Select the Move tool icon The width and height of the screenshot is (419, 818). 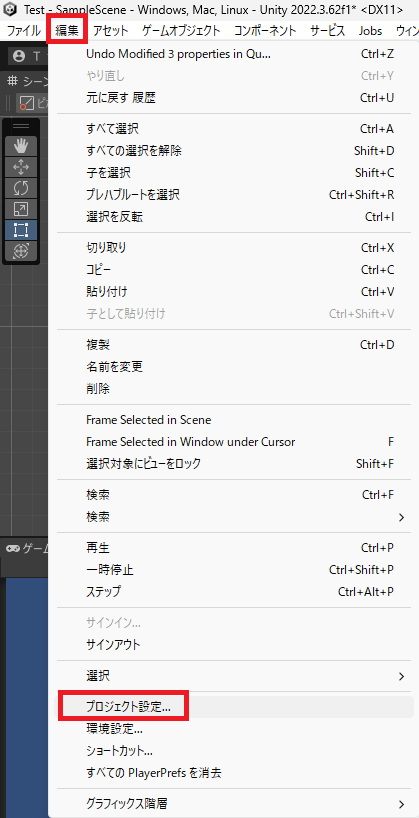pos(21,167)
